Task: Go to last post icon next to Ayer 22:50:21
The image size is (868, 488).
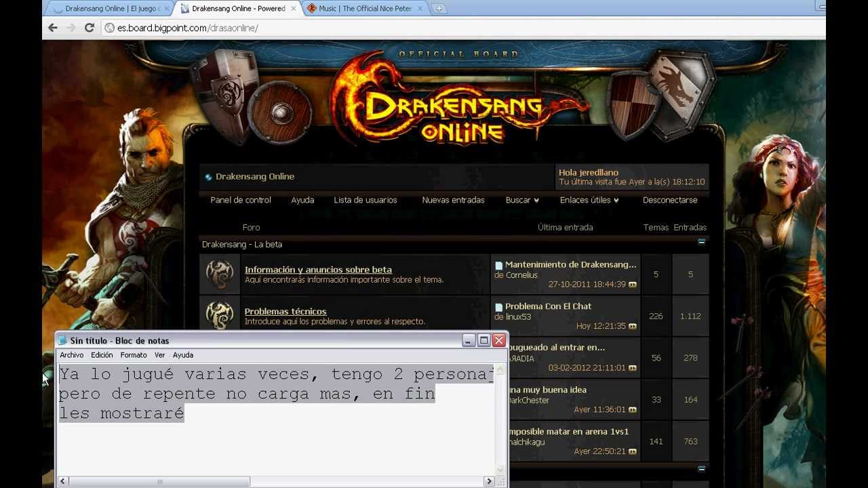Action: [633, 451]
